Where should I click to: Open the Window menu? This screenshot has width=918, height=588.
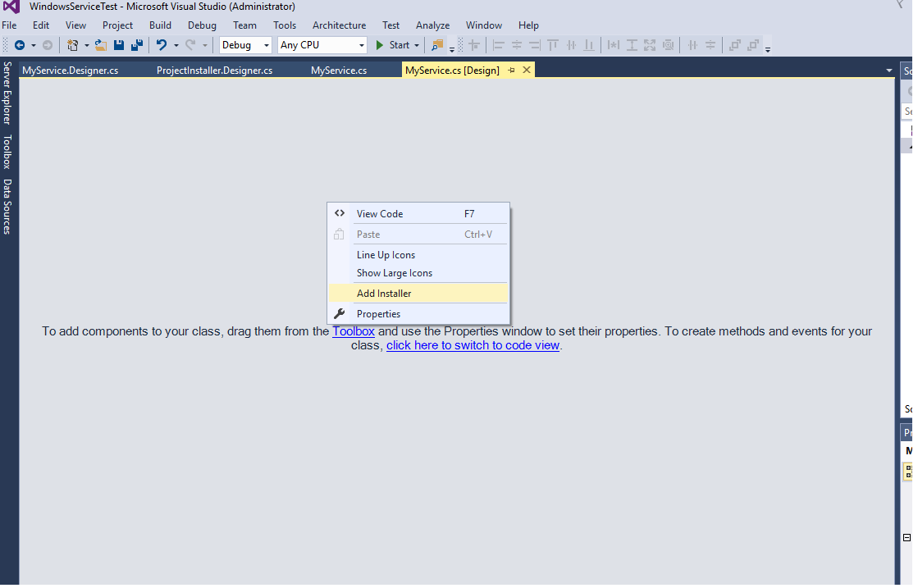point(483,25)
